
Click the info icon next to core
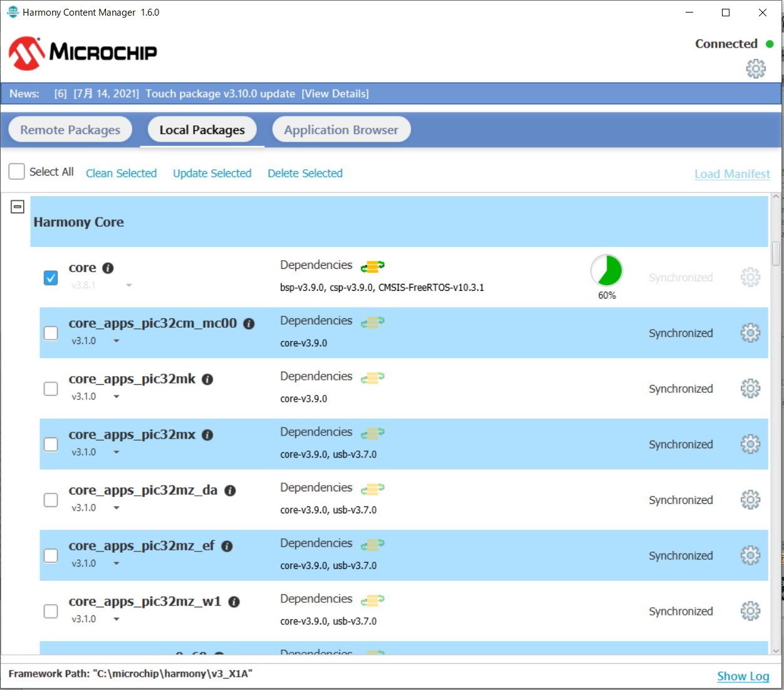click(x=108, y=268)
